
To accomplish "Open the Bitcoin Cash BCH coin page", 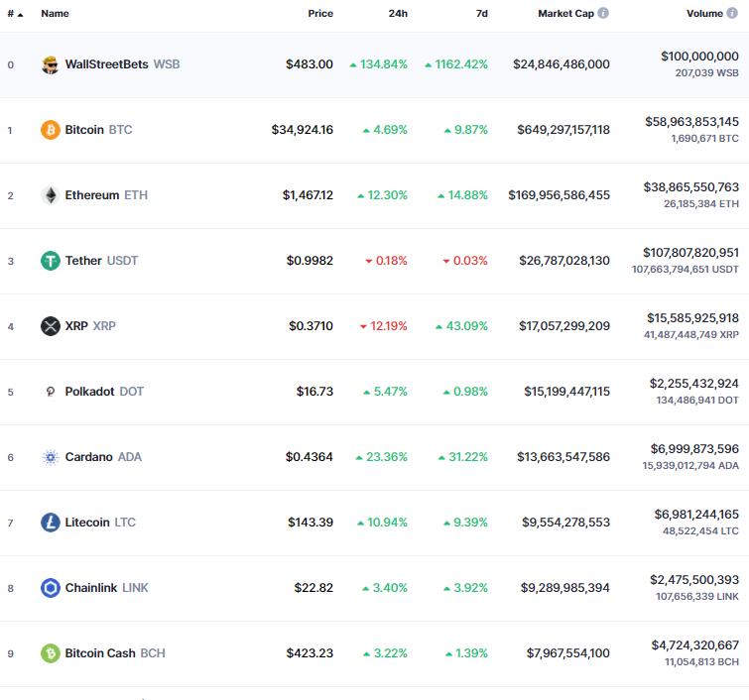I will tap(115, 652).
